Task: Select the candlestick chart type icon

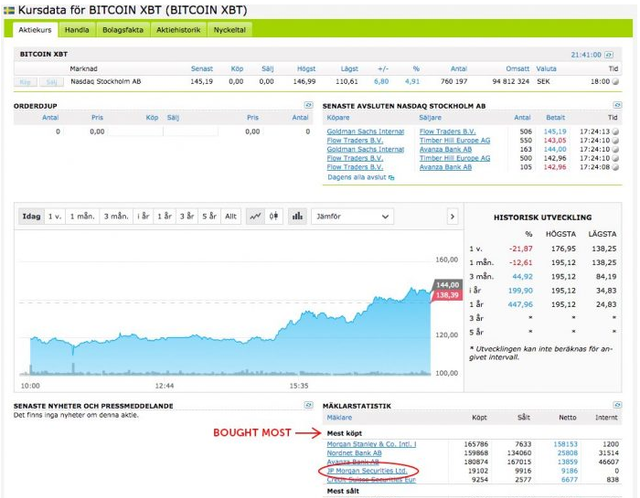Action: [273, 216]
